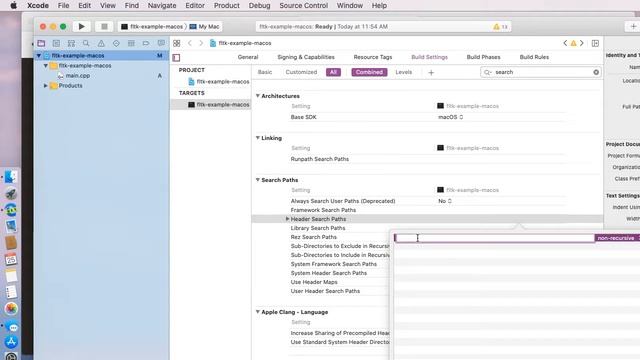Open the Issue navigator warning icon

click(101, 43)
